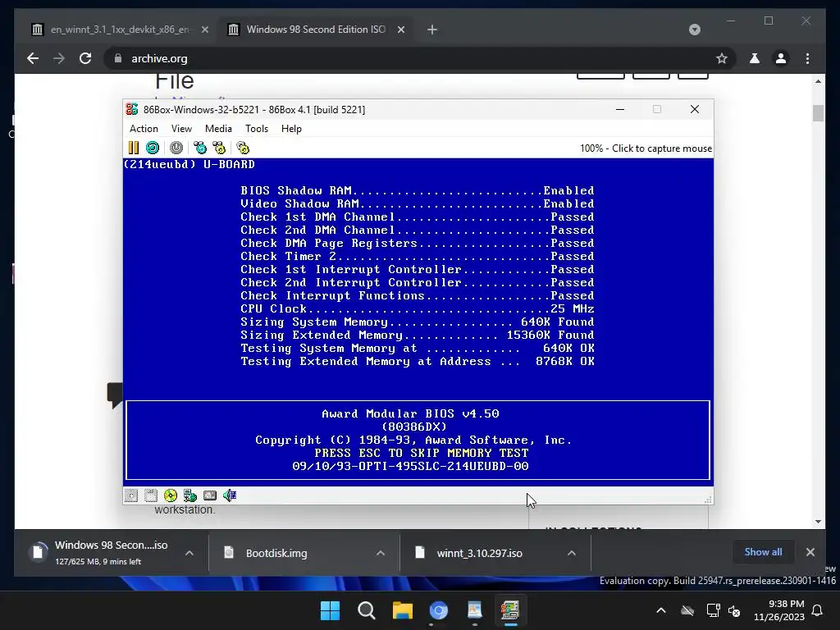Open Chrome three-dot menu
This screenshot has height=630, width=840.
coord(807,58)
